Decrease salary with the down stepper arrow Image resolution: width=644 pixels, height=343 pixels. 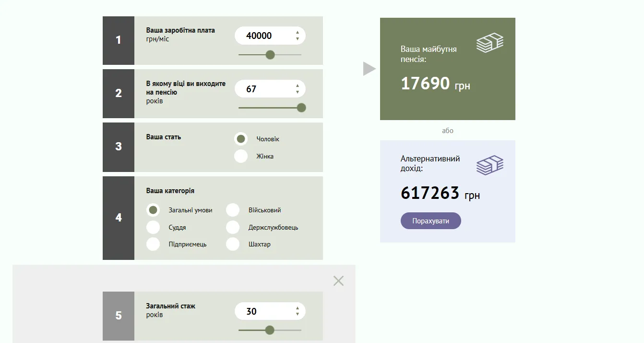pos(298,39)
